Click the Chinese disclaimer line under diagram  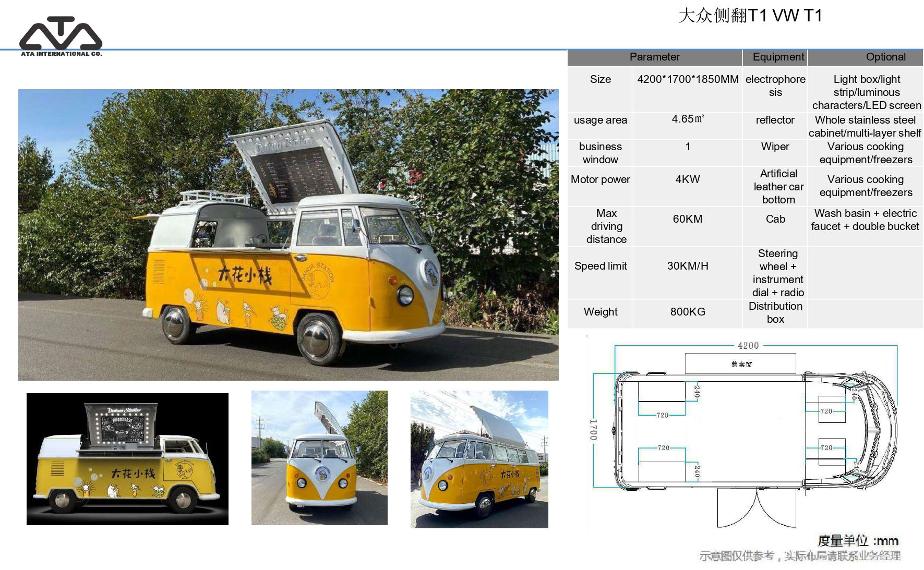800,556
